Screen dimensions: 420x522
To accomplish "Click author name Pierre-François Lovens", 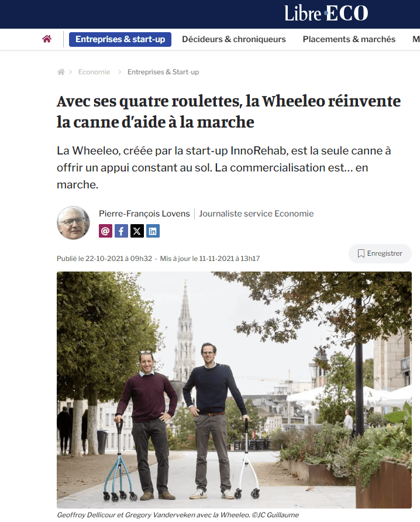I will 144,214.
